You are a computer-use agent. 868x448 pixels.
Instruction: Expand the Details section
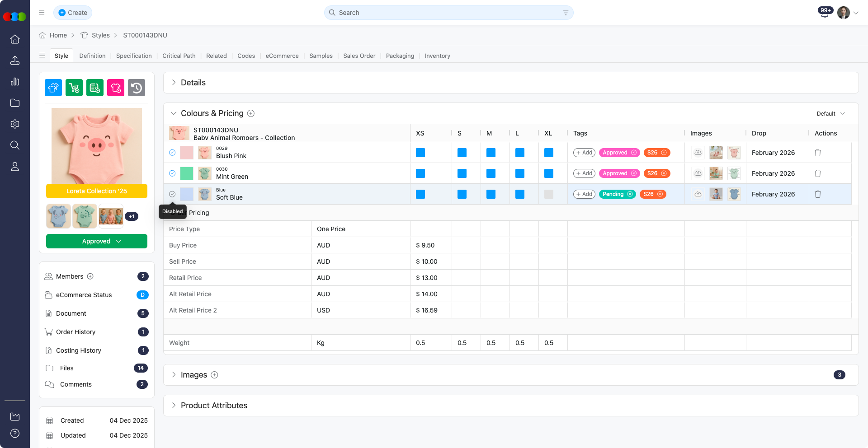tap(174, 83)
